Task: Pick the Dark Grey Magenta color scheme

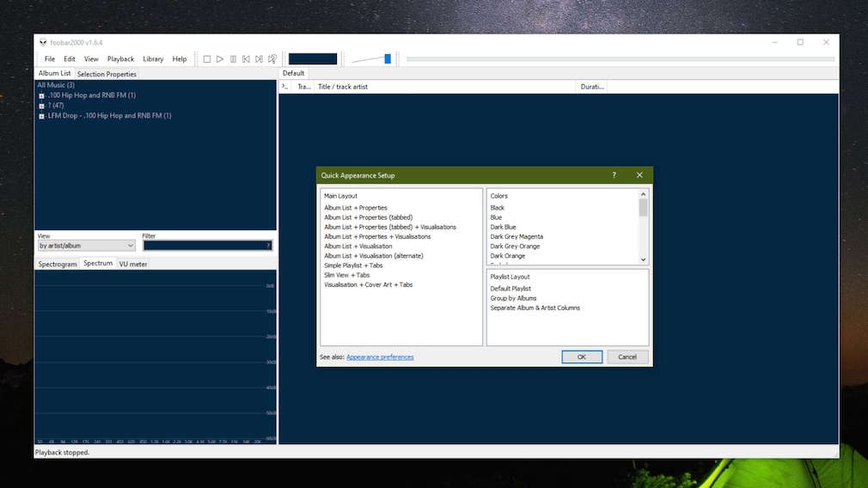Action: point(517,237)
